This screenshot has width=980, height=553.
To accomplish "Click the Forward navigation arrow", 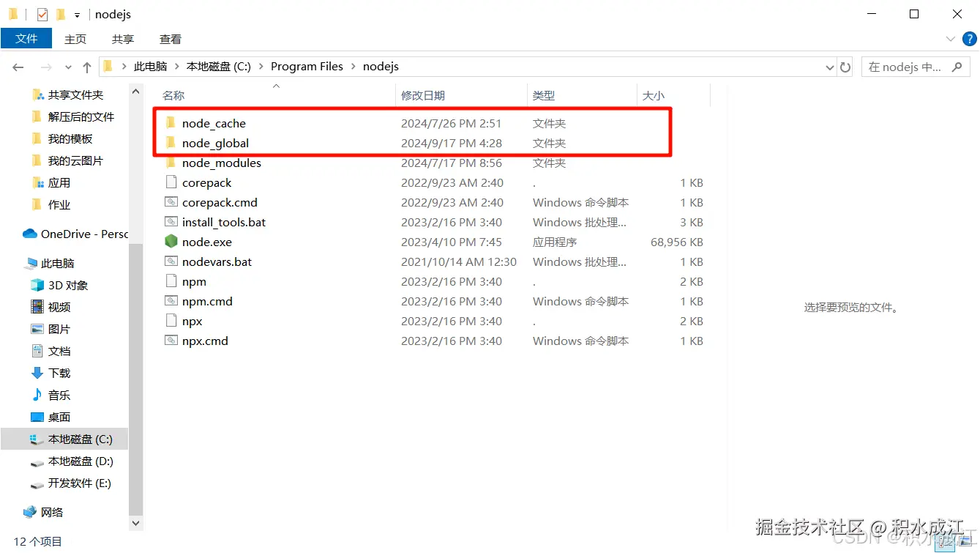I will coord(45,67).
